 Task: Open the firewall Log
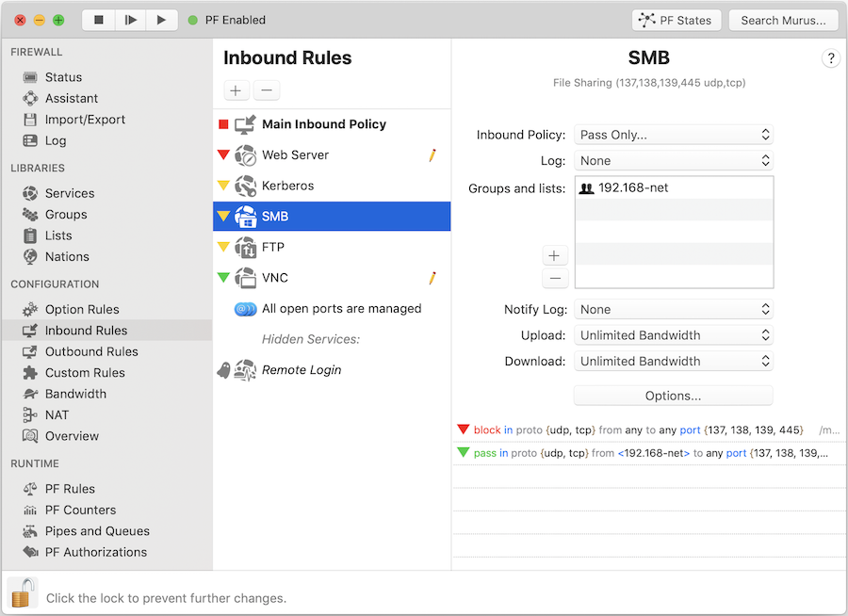click(56, 140)
